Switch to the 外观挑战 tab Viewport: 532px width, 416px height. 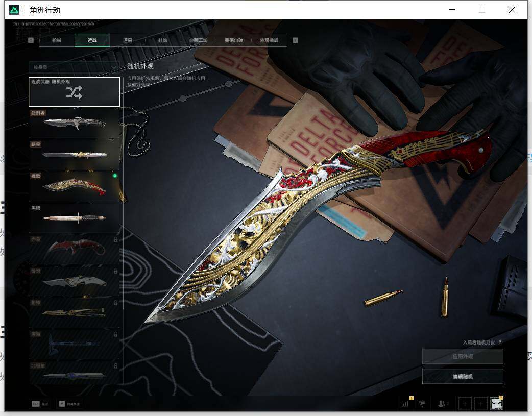point(269,40)
